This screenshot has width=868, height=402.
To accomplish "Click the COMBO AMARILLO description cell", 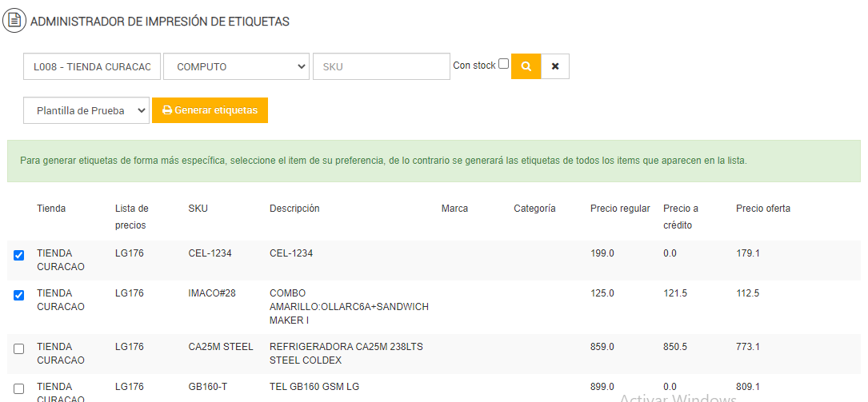I will point(349,307).
